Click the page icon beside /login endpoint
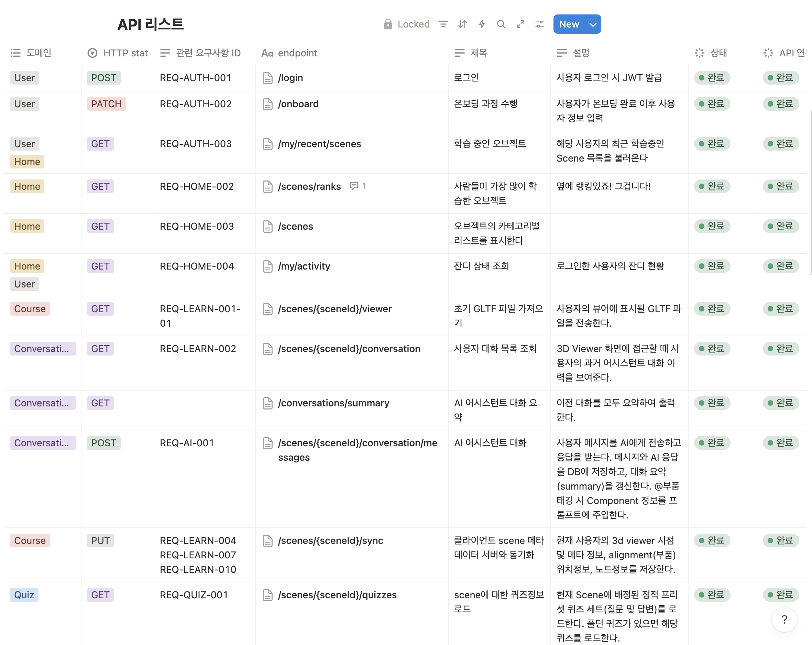 coord(268,78)
